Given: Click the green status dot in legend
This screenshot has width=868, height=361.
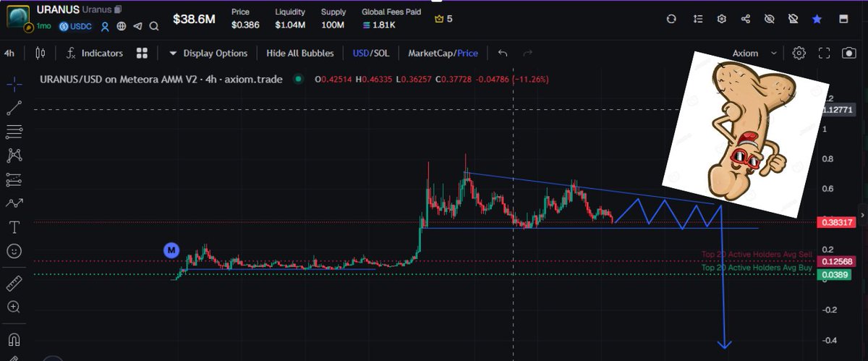Looking at the screenshot, I should tap(298, 79).
